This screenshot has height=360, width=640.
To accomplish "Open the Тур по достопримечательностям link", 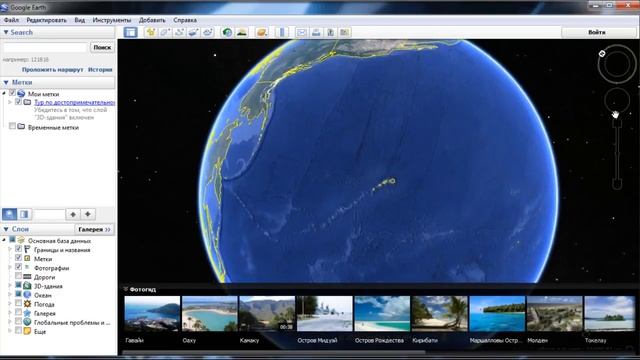I will click(x=74, y=102).
